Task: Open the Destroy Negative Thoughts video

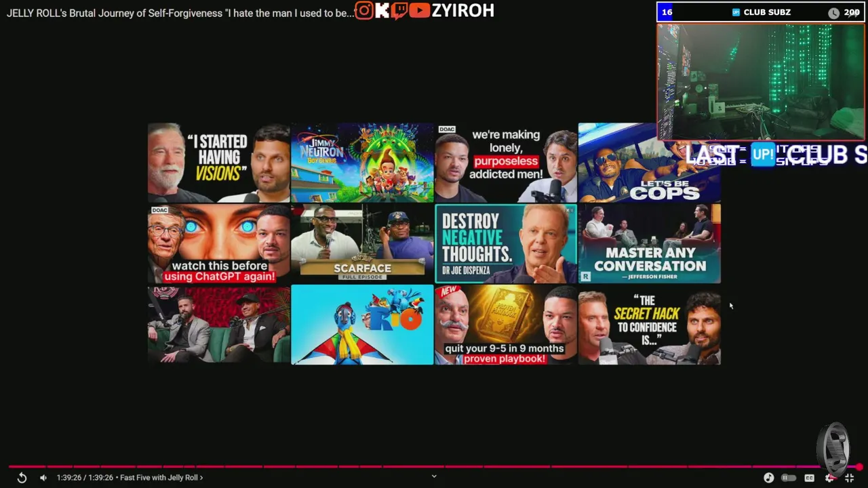Action: [506, 243]
